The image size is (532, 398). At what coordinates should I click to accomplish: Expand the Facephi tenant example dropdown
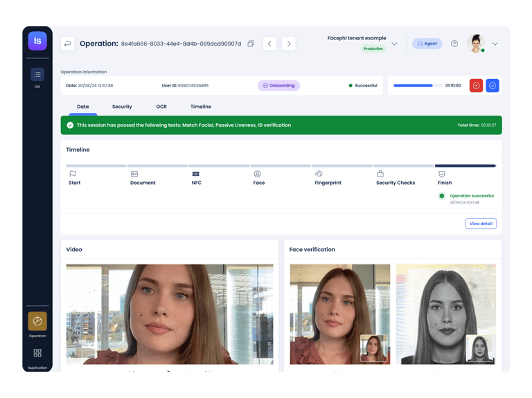(394, 44)
